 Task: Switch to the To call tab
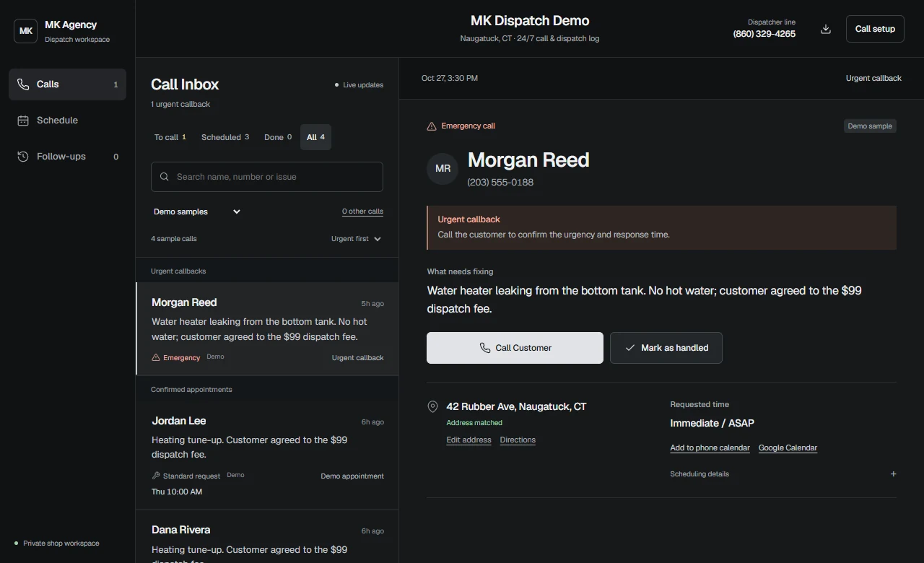170,137
